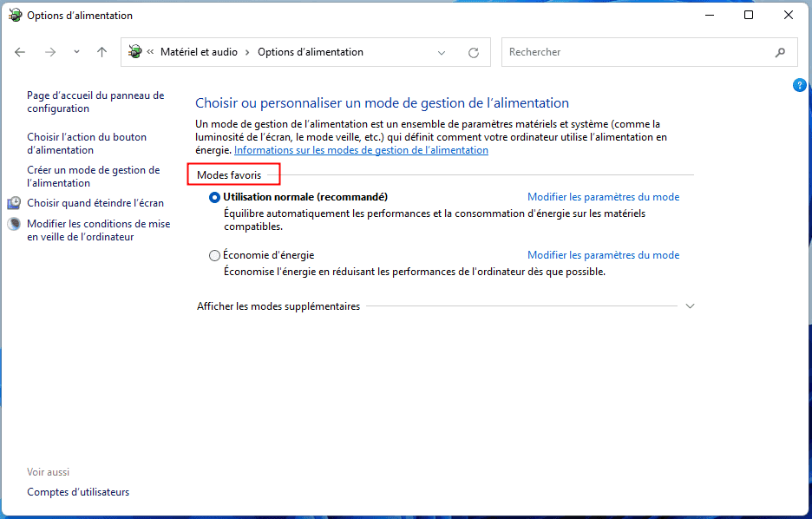This screenshot has width=812, height=519.
Task: Click the heading Choisir ou personnaliser un mode
Action: [383, 102]
